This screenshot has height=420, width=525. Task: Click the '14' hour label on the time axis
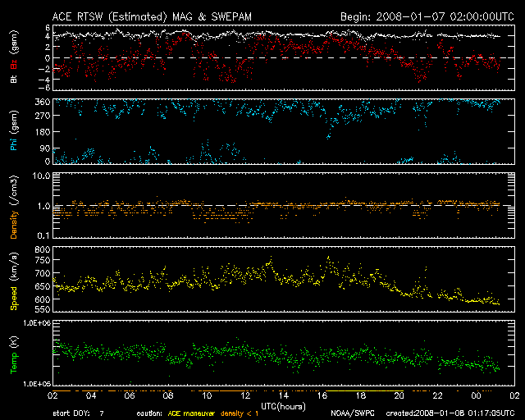(284, 395)
